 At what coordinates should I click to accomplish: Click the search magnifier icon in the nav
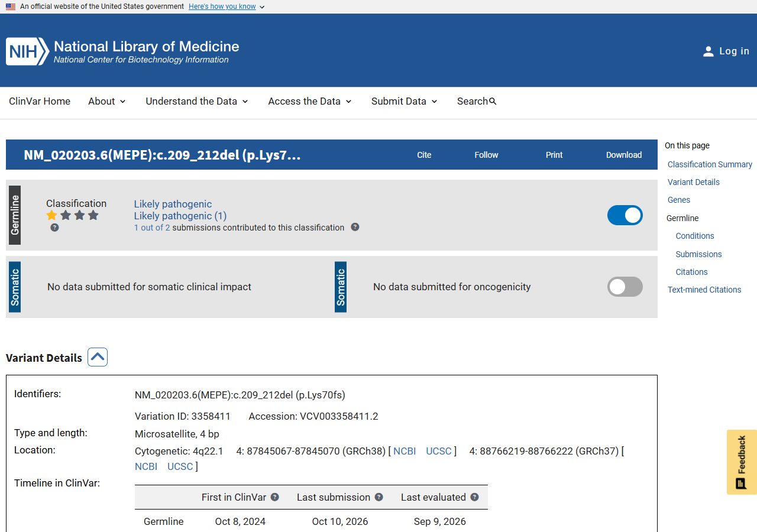493,101
